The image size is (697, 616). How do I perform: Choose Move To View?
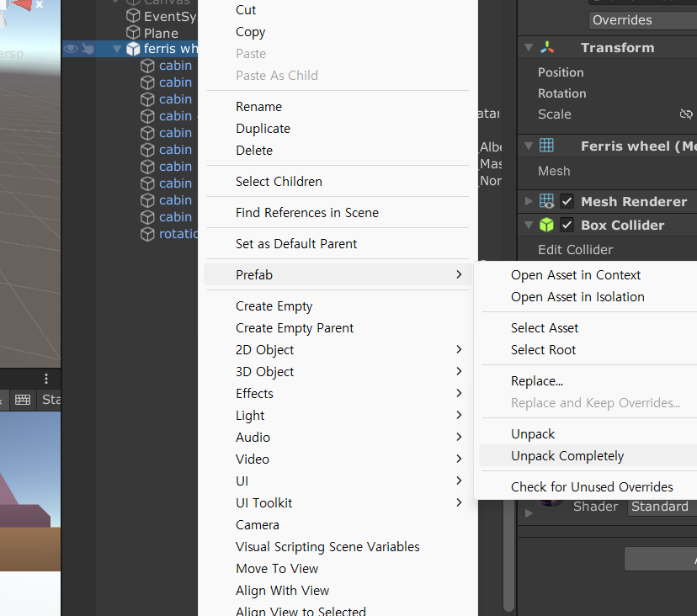point(338,568)
